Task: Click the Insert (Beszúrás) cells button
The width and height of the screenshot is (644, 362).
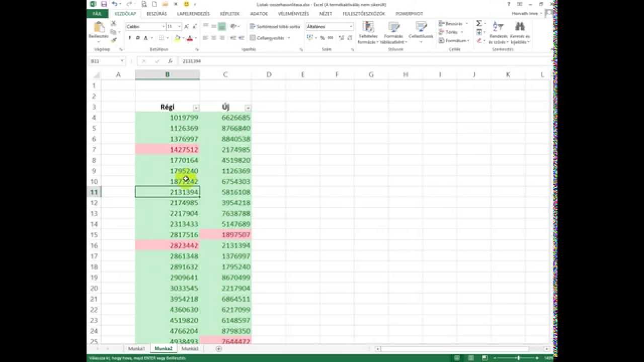Action: [x=453, y=24]
